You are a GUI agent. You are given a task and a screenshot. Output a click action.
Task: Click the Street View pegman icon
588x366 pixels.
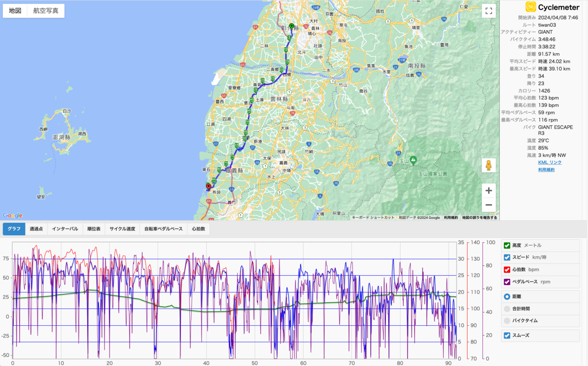[x=488, y=165]
